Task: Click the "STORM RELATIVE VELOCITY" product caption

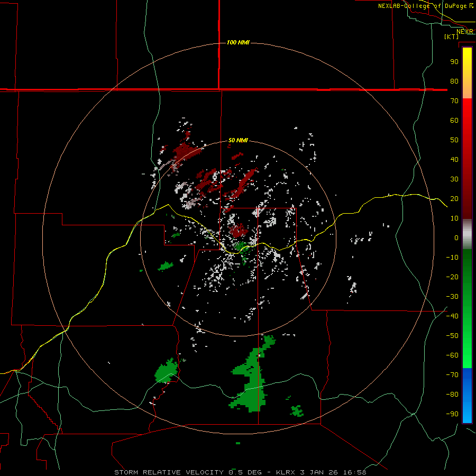Action: 169,472
